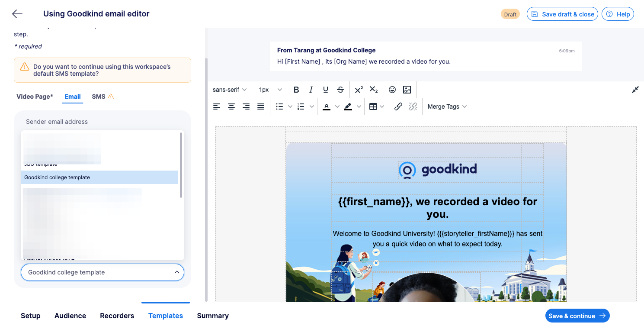Switch to the Video Page tab
The image size is (644, 329).
tap(35, 97)
